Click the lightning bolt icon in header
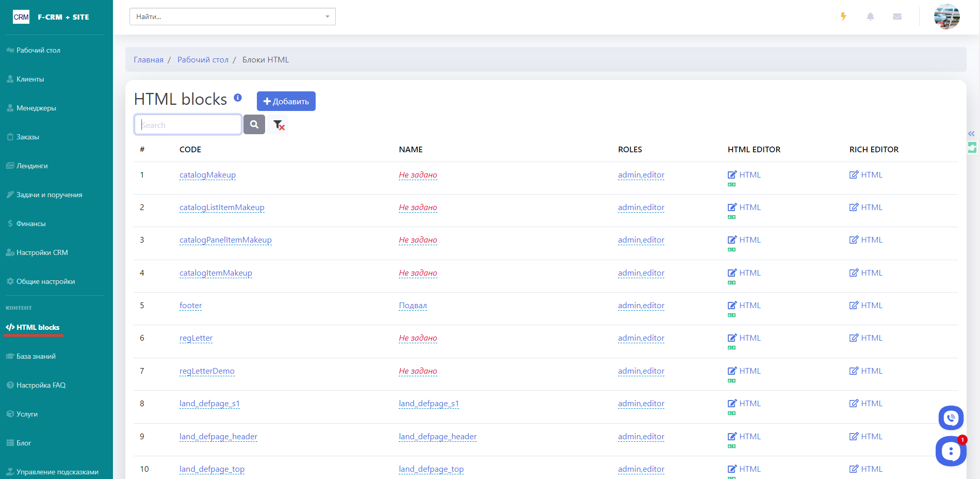Screen dimensions: 980x479 (x=843, y=17)
